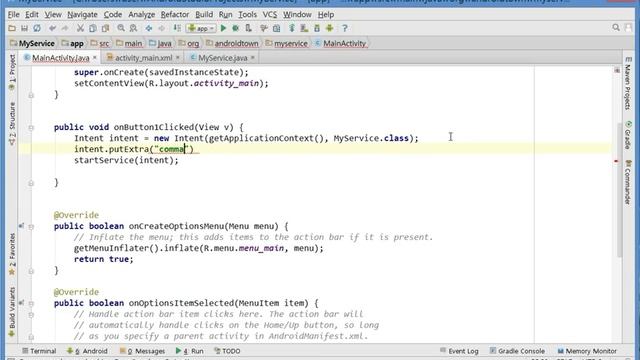The width and height of the screenshot is (640, 360).
Task: Fold the Handle action bar comment block
Action: coord(31,315)
